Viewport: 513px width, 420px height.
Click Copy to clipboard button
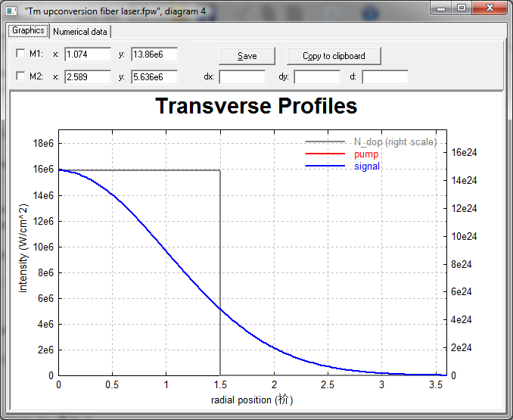coord(334,56)
